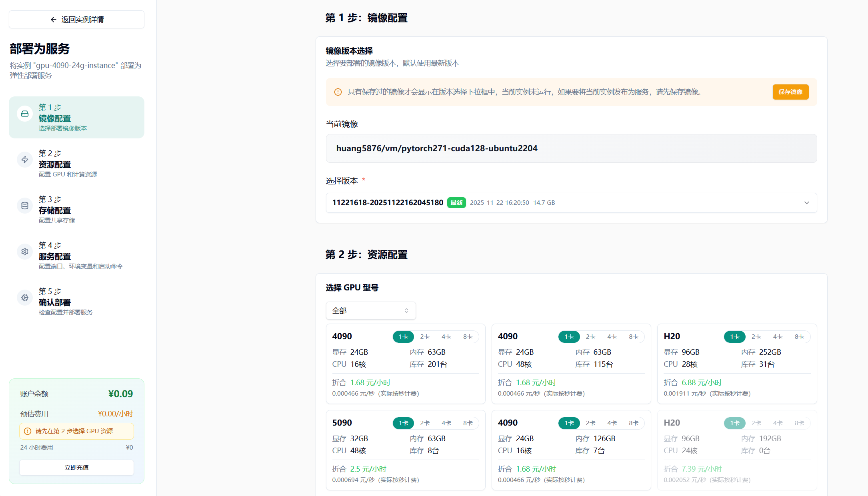Select 8卡 on the H20 252GB card
Screen dimensions: 868x496
[799, 337]
